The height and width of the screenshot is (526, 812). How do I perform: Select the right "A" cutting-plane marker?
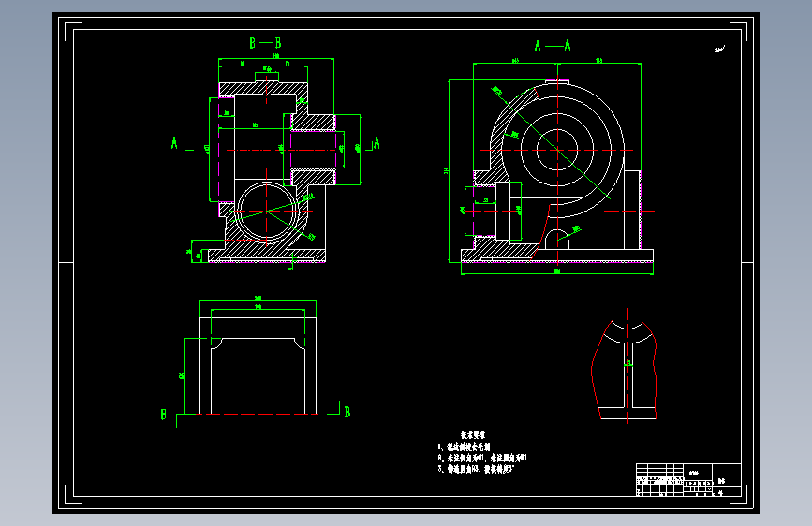coord(376,143)
